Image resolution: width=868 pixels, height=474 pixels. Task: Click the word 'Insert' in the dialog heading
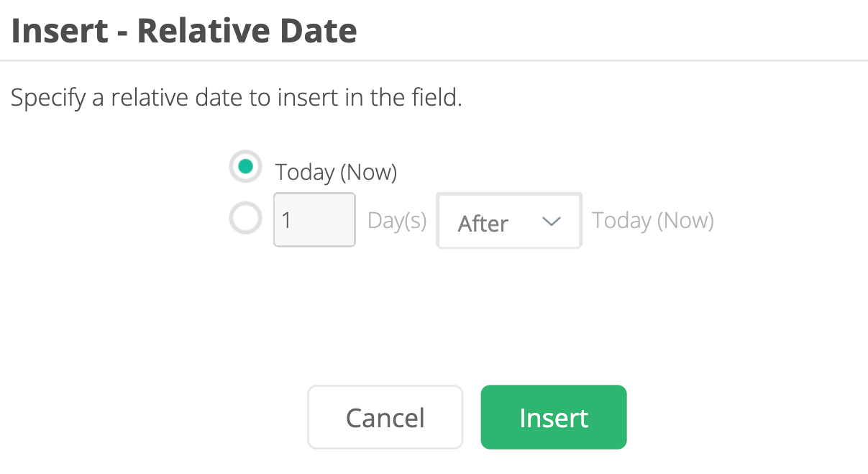point(60,32)
